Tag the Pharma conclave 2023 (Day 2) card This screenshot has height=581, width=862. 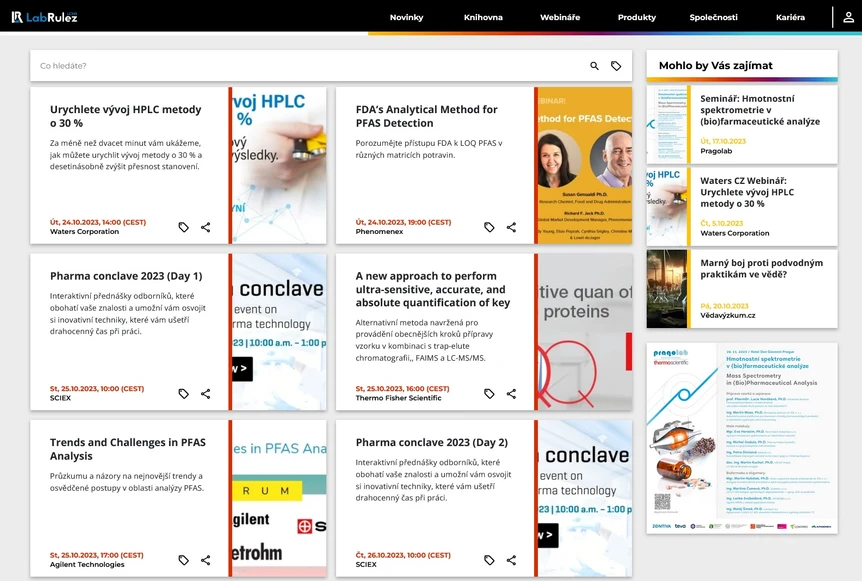tap(489, 560)
